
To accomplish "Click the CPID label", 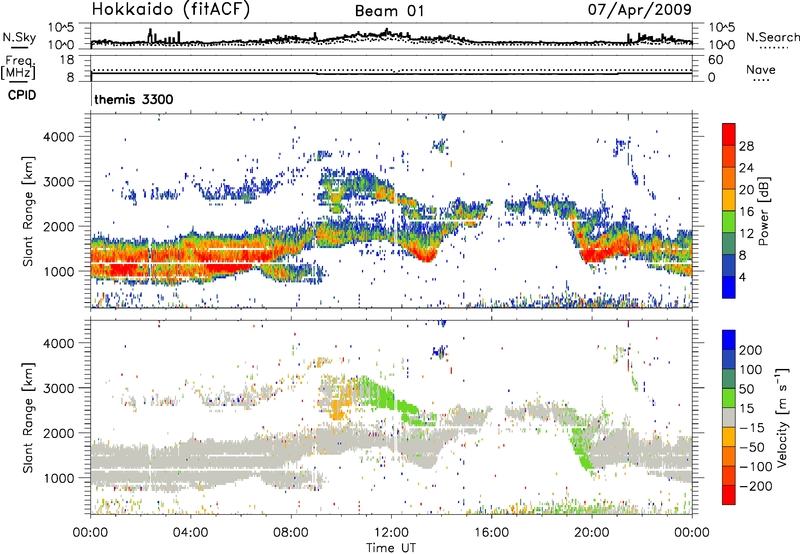I will tap(22, 95).
